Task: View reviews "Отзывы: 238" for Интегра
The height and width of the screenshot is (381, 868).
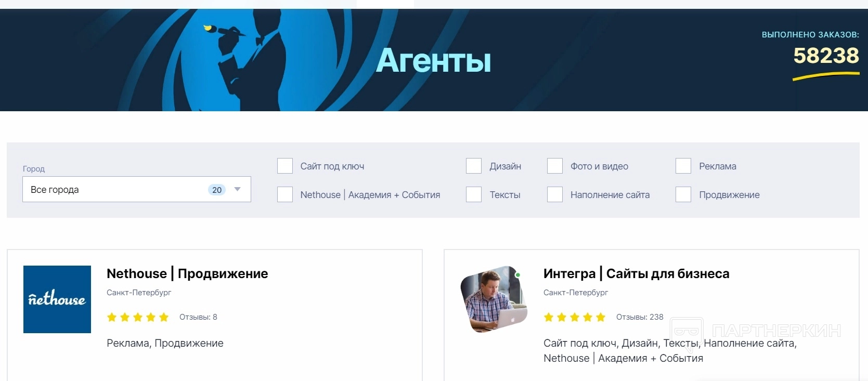Action: click(640, 317)
